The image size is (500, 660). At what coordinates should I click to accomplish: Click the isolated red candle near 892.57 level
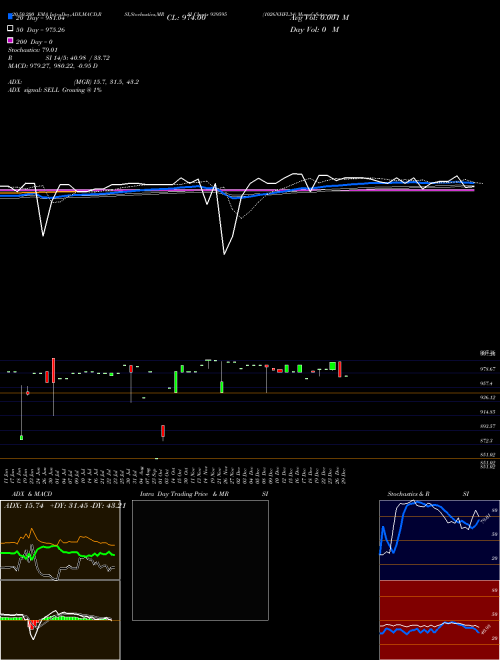click(163, 431)
